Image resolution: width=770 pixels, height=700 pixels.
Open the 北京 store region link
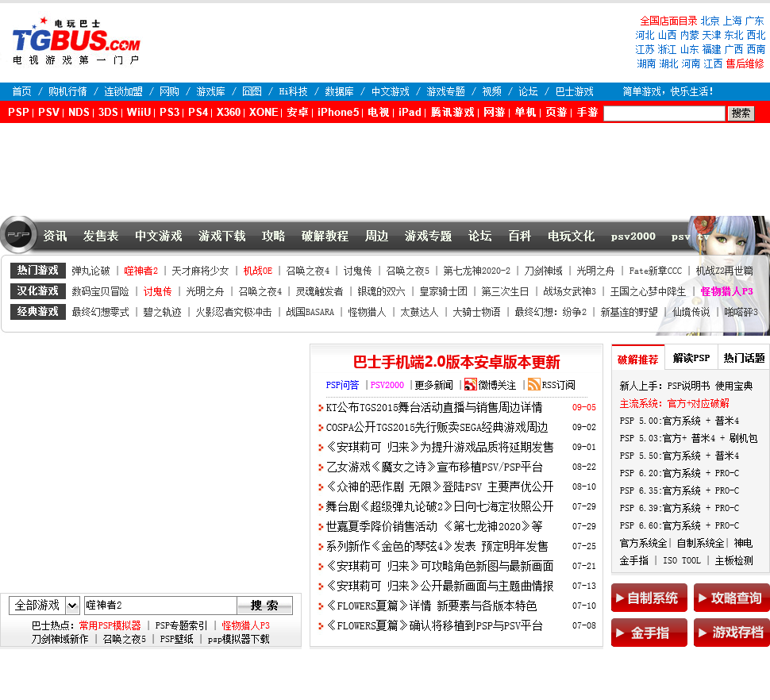point(710,21)
